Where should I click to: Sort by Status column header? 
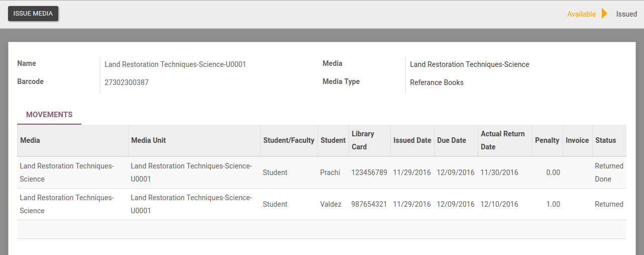[x=605, y=140]
